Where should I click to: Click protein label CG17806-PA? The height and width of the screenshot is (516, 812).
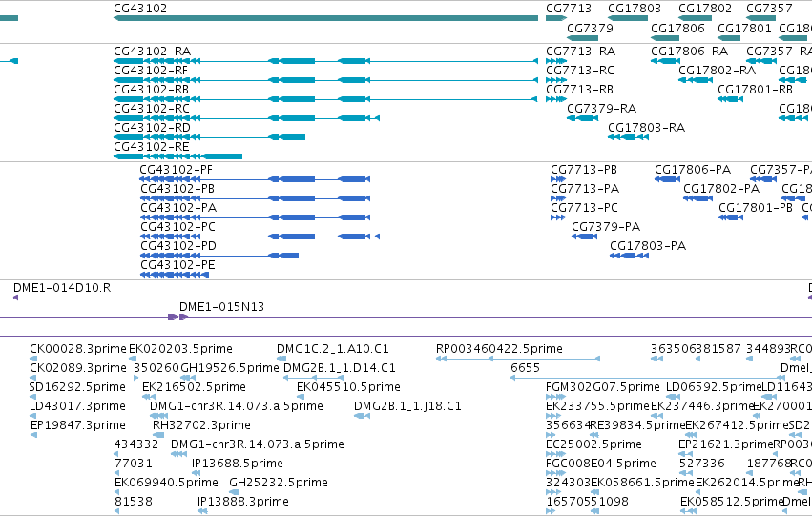pos(693,170)
